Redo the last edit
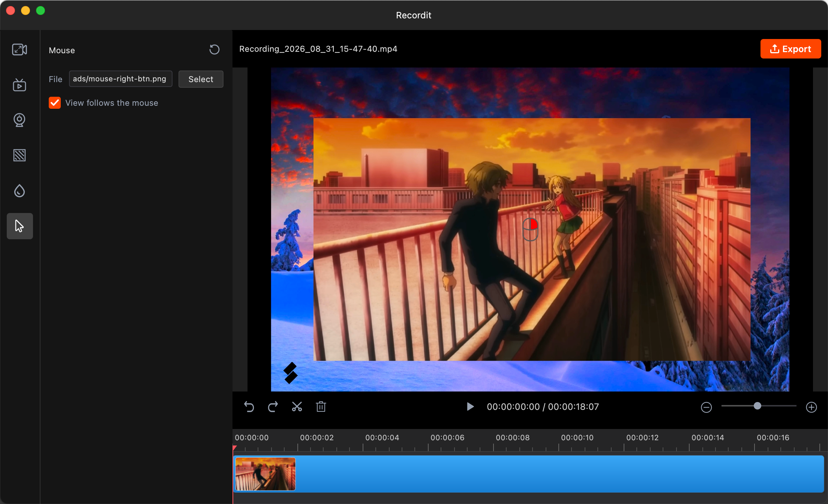The image size is (828, 504). point(273,406)
